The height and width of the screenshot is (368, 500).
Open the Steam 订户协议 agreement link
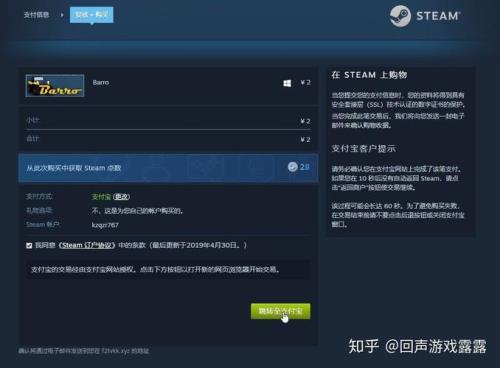[87, 245]
